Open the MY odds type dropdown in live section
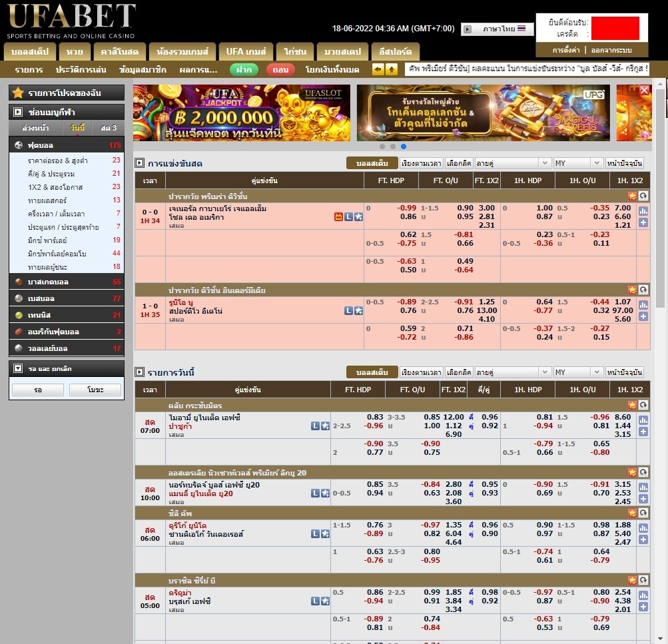668x644 pixels. pyautogui.click(x=578, y=163)
